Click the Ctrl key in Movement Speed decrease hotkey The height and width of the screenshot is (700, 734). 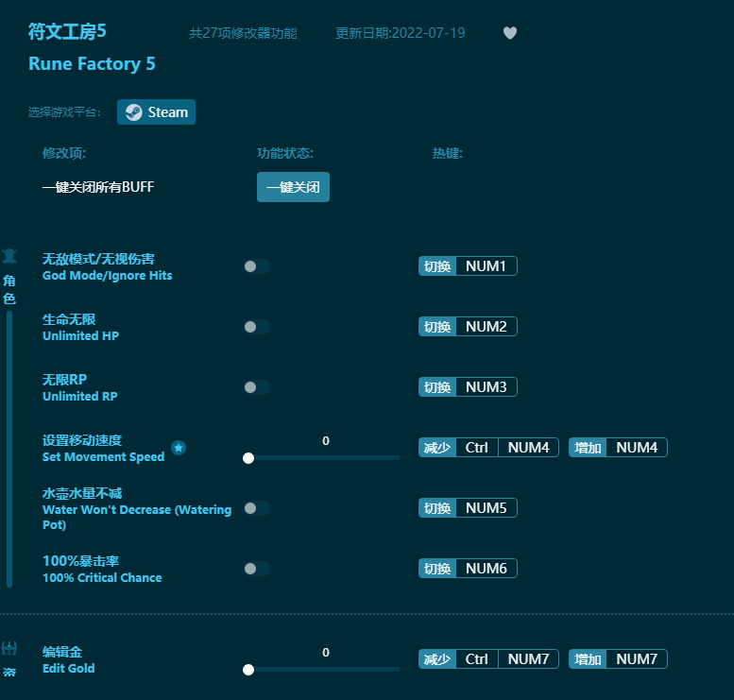pyautogui.click(x=477, y=447)
